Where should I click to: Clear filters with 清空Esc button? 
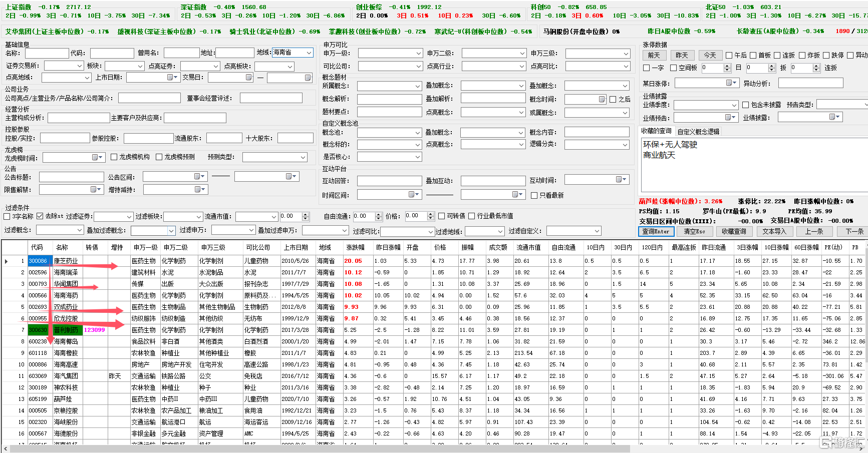pos(694,231)
